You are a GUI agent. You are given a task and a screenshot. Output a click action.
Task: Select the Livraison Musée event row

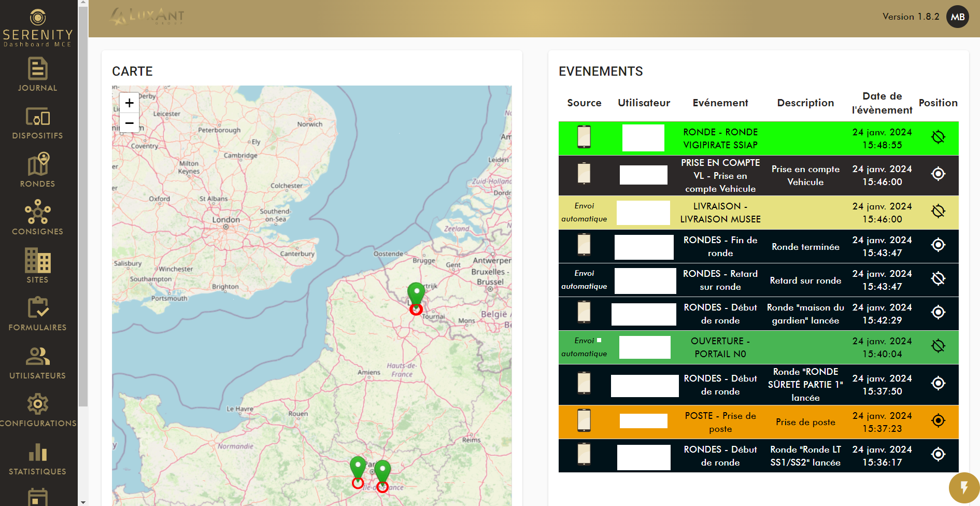click(720, 213)
